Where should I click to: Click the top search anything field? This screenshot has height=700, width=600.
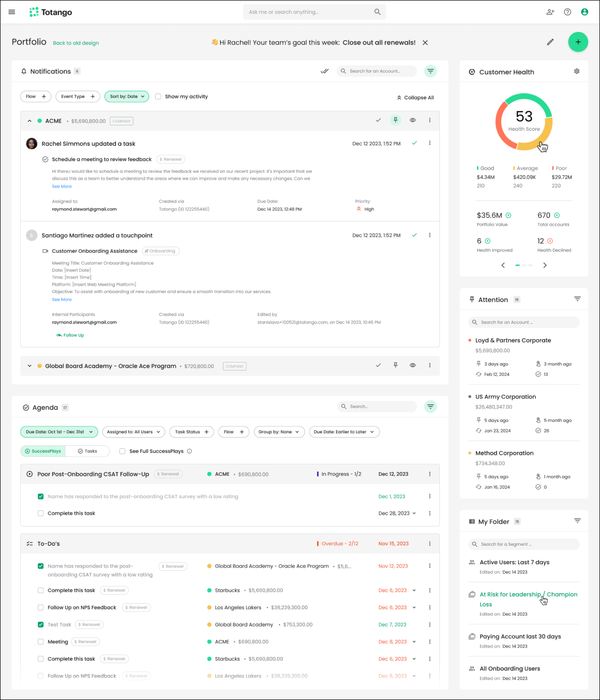[x=309, y=12]
